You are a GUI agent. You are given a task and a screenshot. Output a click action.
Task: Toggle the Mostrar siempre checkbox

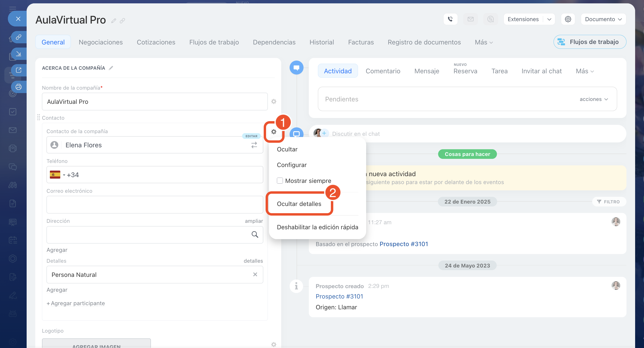280,180
